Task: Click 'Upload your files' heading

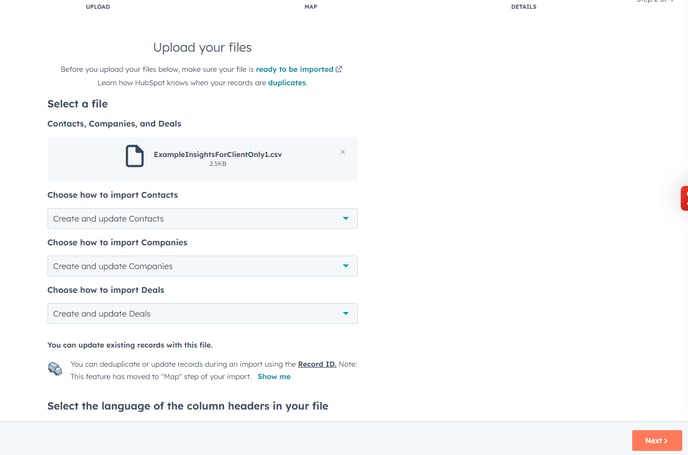Action: click(202, 47)
